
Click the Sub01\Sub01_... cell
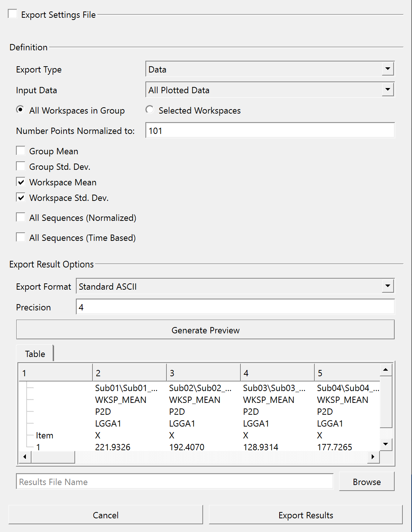click(x=126, y=388)
